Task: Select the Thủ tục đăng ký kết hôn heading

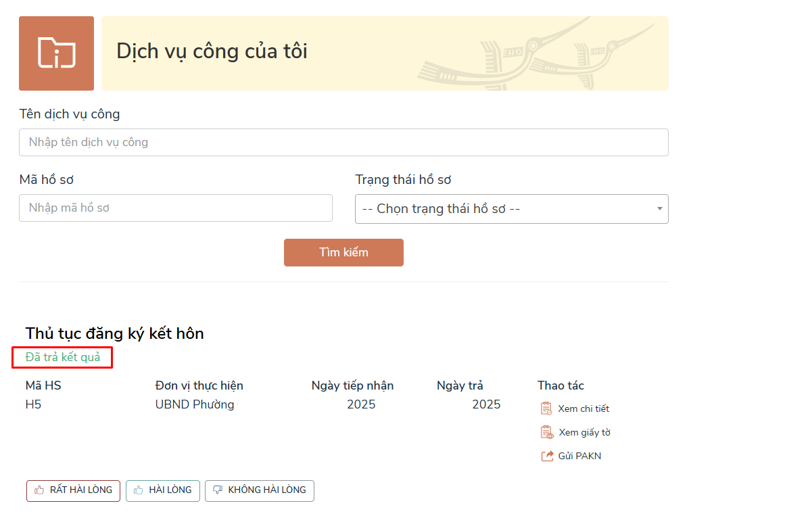Action: coord(114,333)
